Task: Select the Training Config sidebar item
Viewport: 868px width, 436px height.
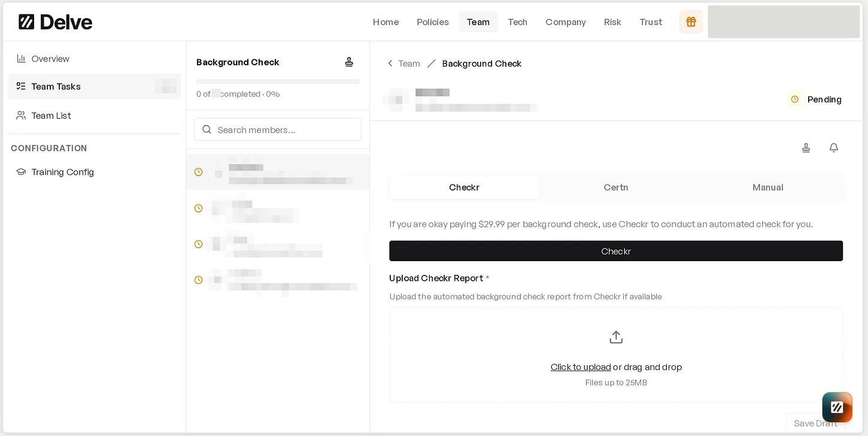Action: 95,172
